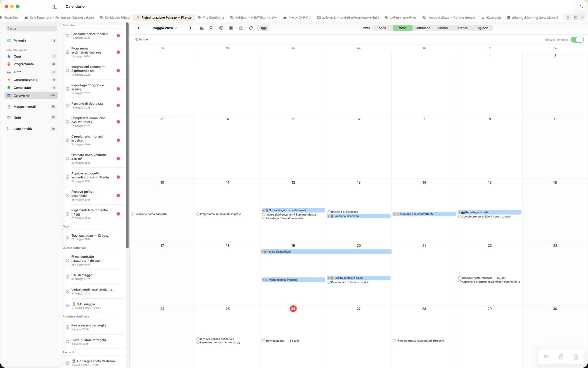588x368 pixels.
Task: Check Campionario intonaci in calce circle on May 20
Action: [x=329, y=282]
